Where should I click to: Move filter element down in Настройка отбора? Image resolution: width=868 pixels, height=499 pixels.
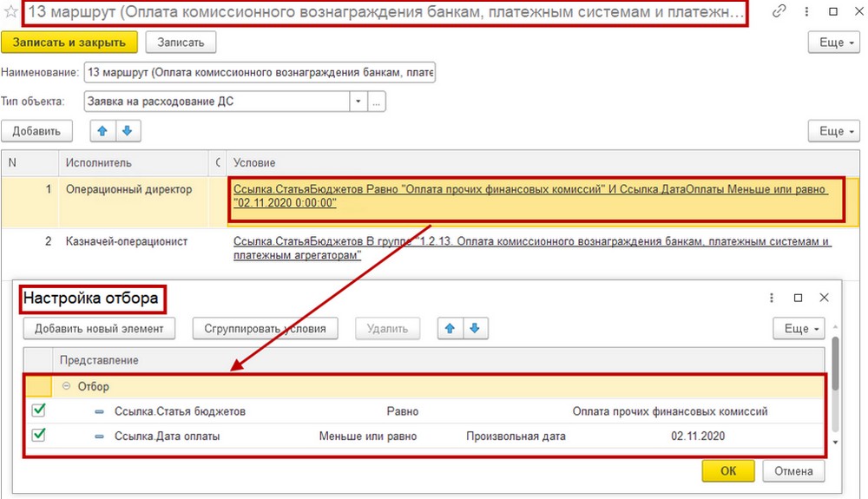475,329
